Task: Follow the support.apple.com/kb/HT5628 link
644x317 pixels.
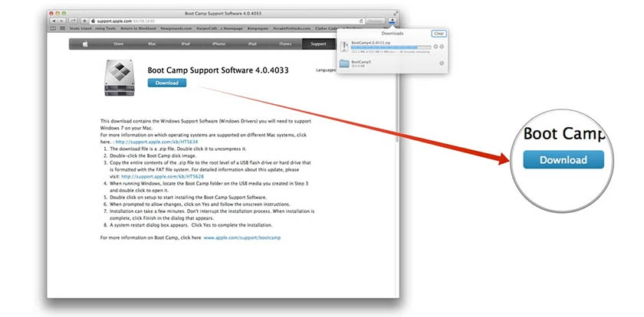Action: tap(163, 176)
